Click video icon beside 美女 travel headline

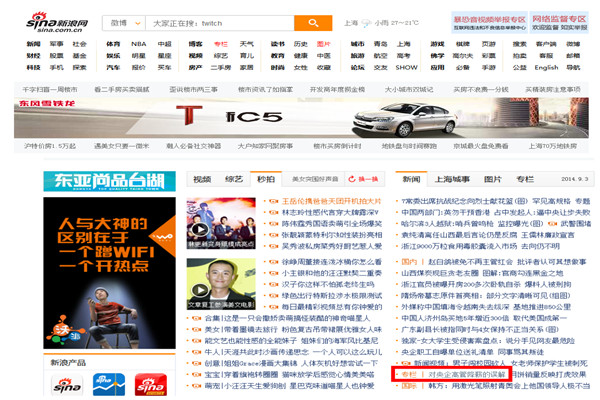(x=196, y=330)
